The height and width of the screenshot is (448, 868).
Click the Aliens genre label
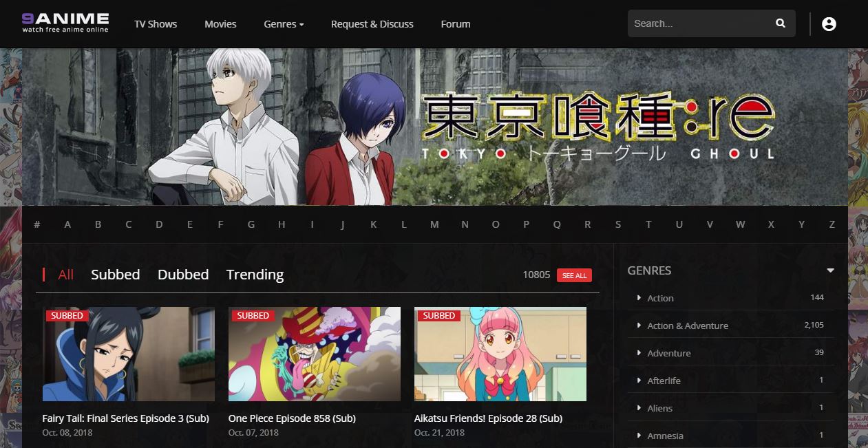(x=660, y=408)
